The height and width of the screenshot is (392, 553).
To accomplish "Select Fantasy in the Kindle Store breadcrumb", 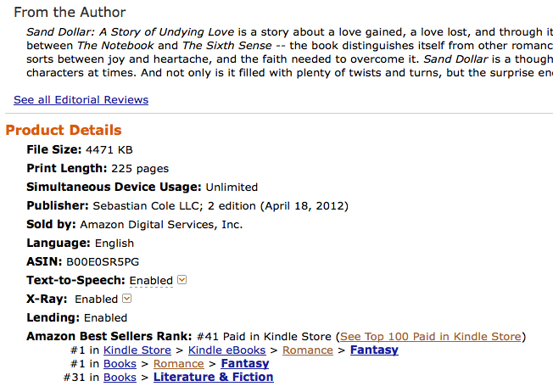I will [x=374, y=350].
